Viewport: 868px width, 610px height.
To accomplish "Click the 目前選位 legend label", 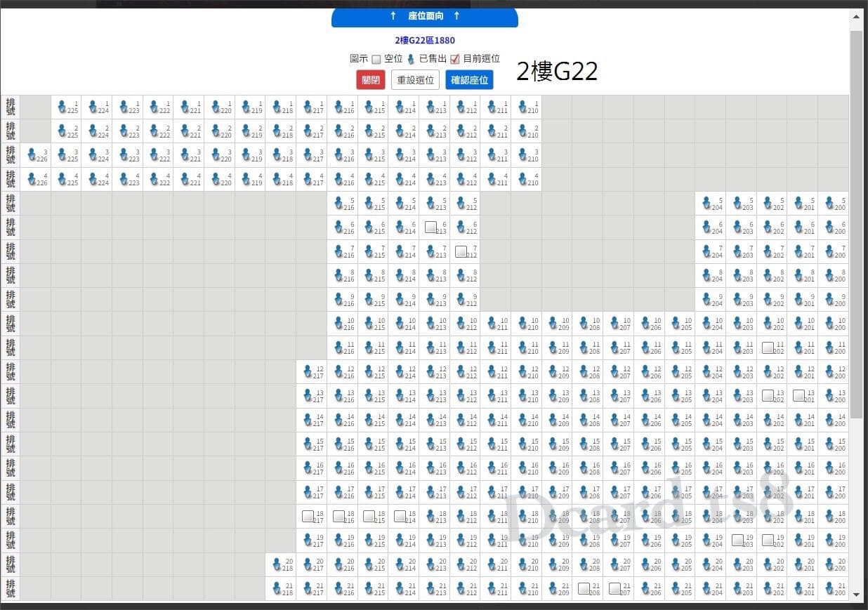I will (481, 59).
